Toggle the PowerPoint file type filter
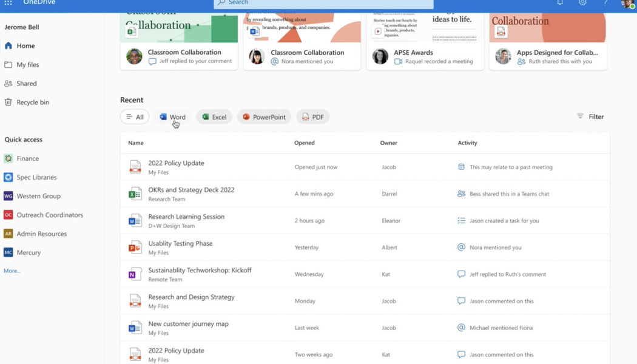Viewport: 637px width, 364px height. click(264, 116)
